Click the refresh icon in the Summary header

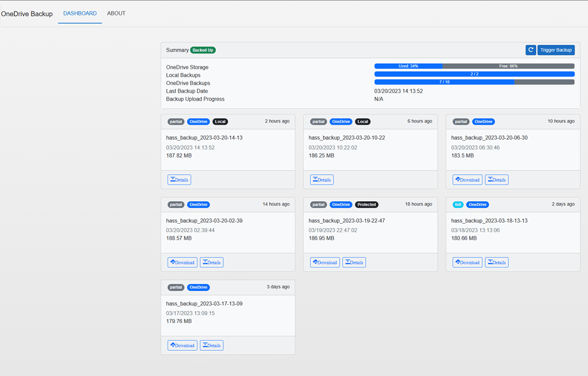[x=530, y=50]
